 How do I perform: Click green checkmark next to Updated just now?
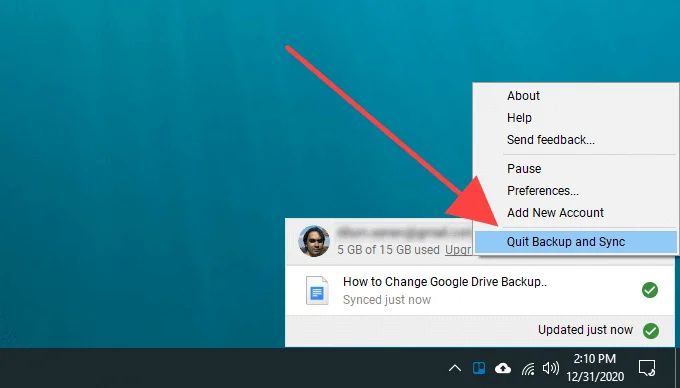pos(651,331)
